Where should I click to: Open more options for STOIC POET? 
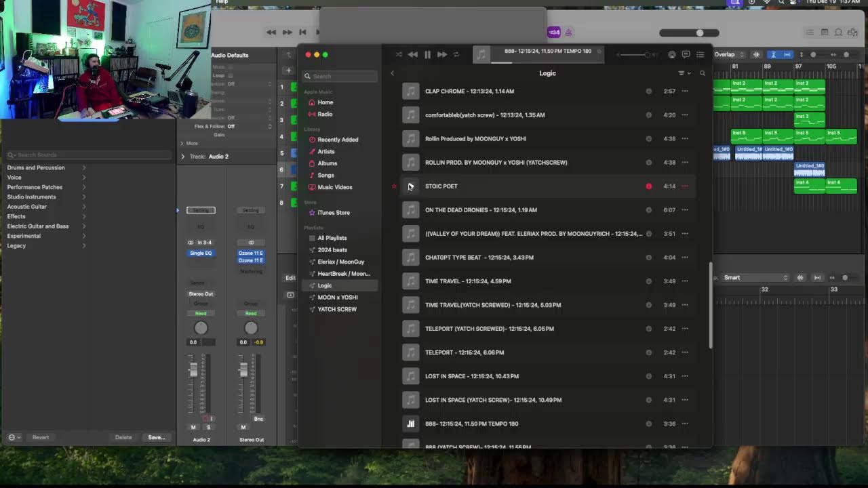[x=685, y=186]
